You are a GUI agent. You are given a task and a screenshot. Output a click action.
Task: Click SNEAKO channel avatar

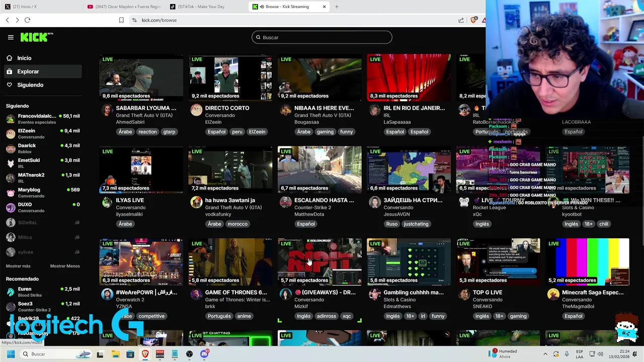pos(464,294)
